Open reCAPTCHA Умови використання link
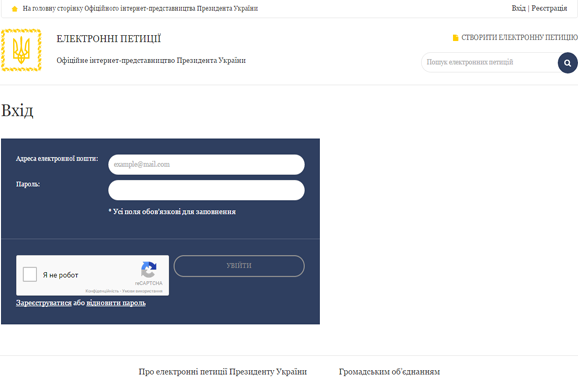 pyautogui.click(x=142, y=291)
